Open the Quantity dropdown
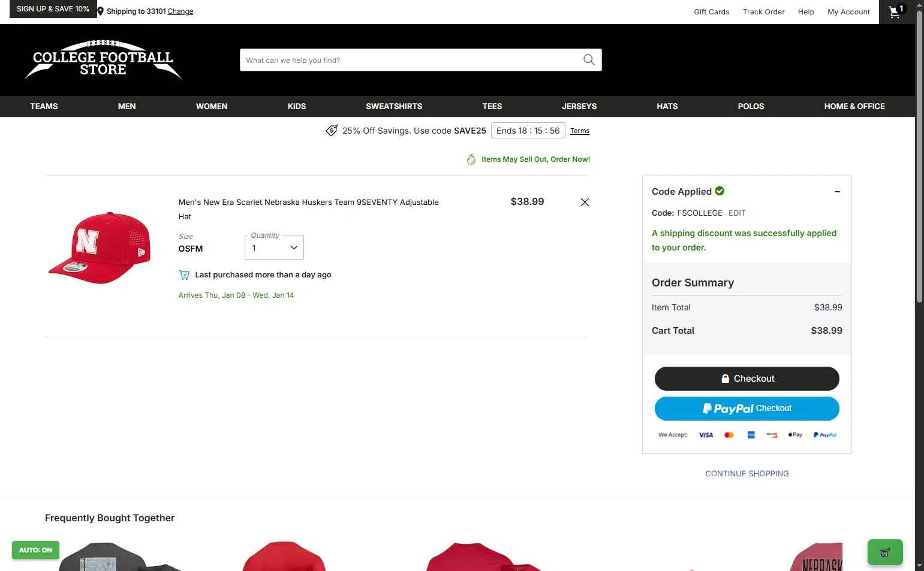The image size is (924, 571). click(274, 247)
